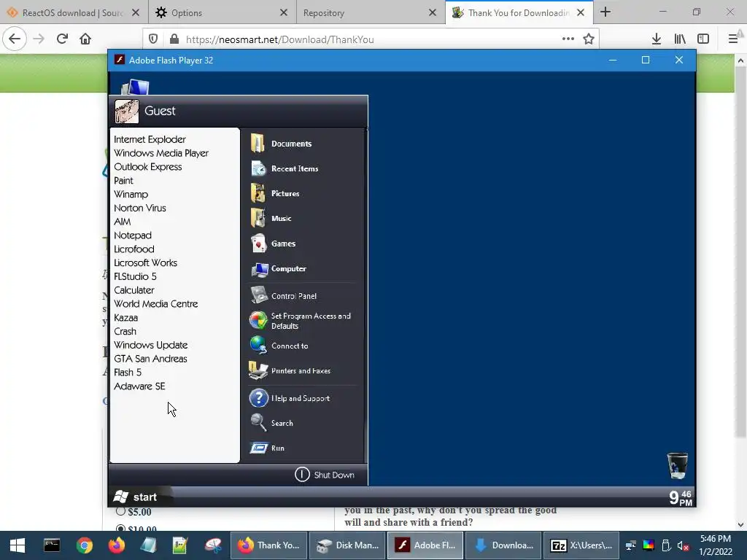This screenshot has height=560, width=747.
Task: Click the volume muted tray icon
Action: point(683,545)
